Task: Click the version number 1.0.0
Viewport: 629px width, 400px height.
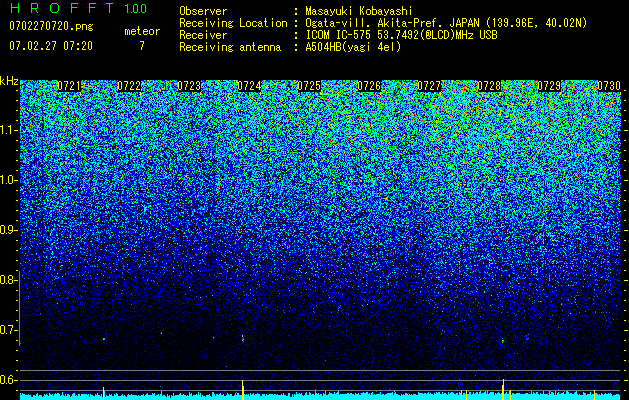Action: (x=136, y=9)
